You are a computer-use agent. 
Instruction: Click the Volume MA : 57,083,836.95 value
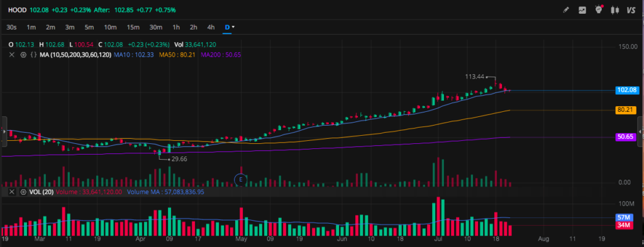click(165, 192)
